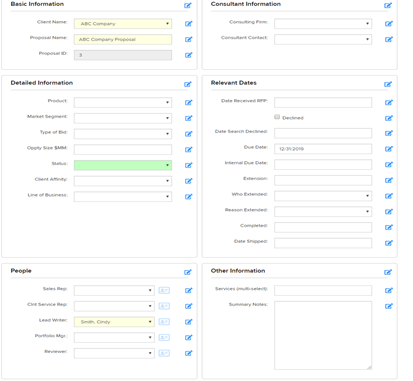Open the Consultant Contact dropdown
Viewport: 413px width, 381px height.
tap(323, 39)
